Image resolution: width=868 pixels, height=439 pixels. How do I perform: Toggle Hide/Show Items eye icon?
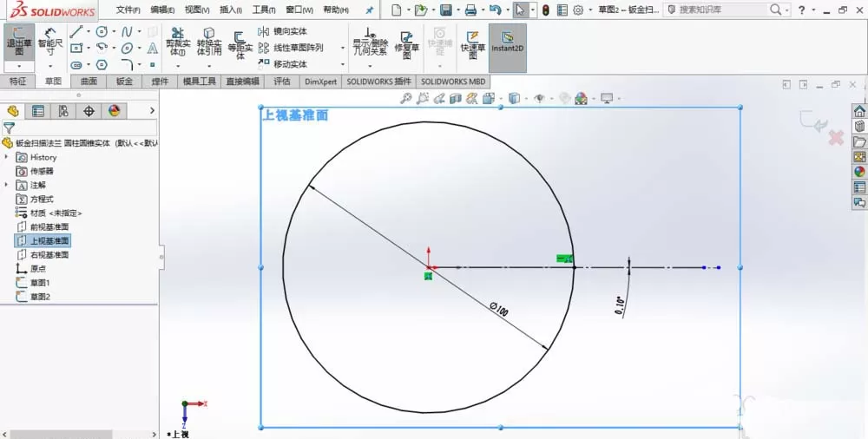point(539,99)
